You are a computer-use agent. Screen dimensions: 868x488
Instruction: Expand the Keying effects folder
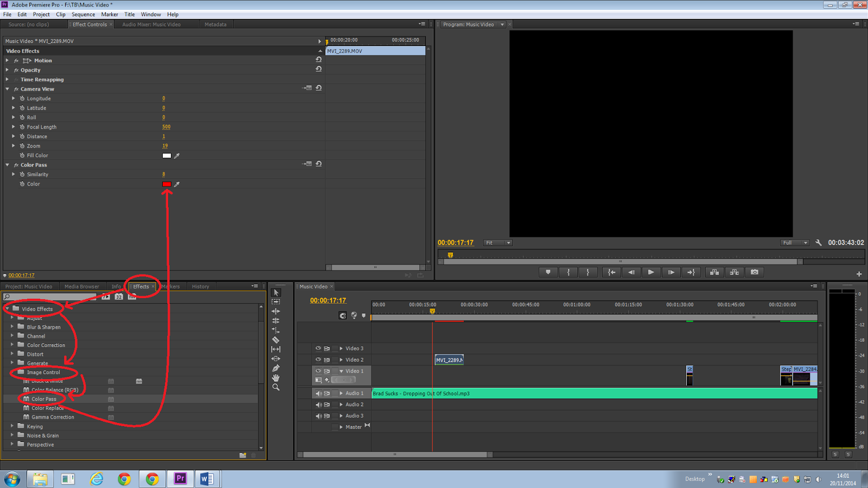(x=12, y=426)
